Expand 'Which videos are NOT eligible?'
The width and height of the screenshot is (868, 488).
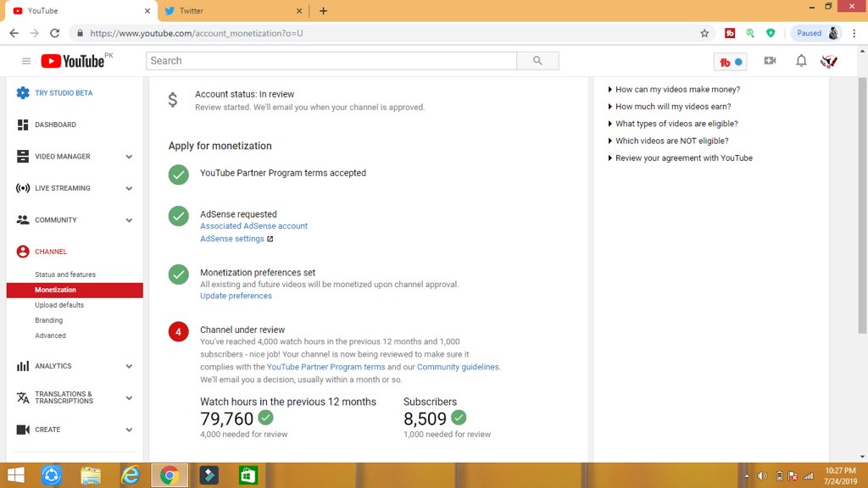(x=668, y=141)
